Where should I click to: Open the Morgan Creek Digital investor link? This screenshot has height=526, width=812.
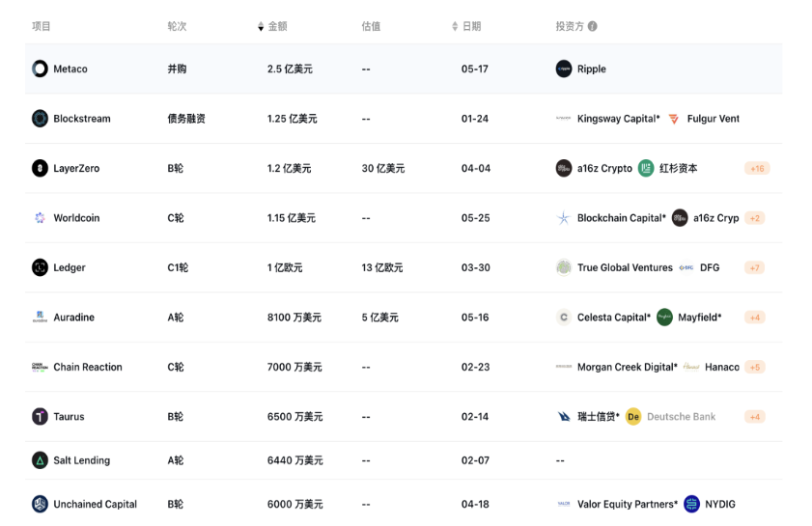(628, 367)
